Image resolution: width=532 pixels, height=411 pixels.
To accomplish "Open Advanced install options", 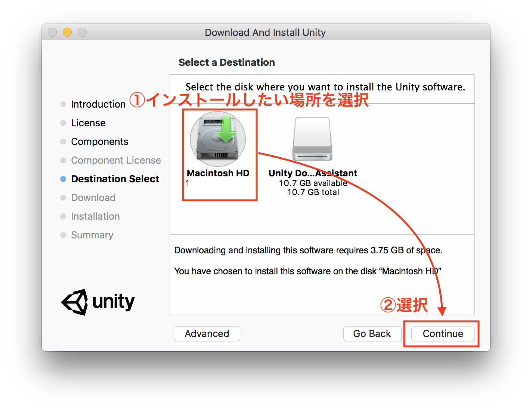I will click(207, 334).
